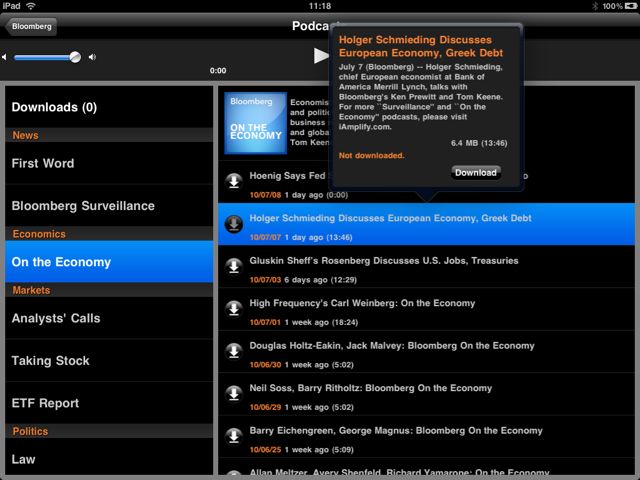
Task: Click the Not downloaded status text
Action: [x=371, y=156]
